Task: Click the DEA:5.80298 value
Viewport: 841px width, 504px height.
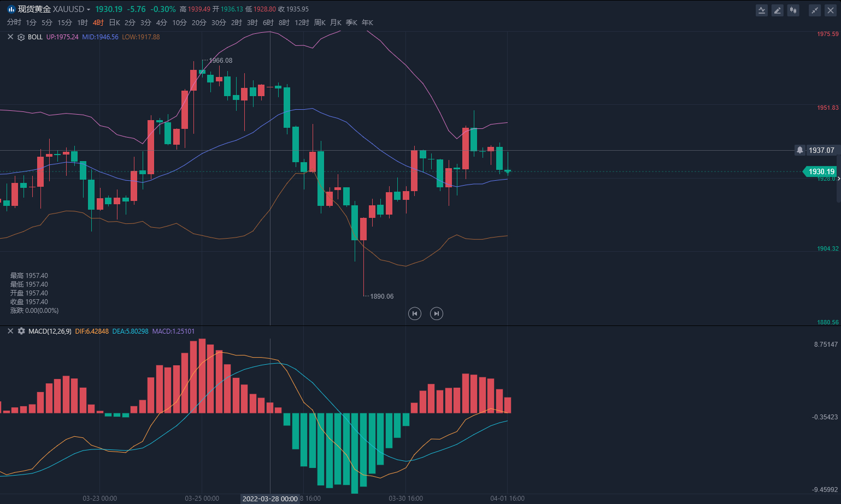Action: coord(130,331)
